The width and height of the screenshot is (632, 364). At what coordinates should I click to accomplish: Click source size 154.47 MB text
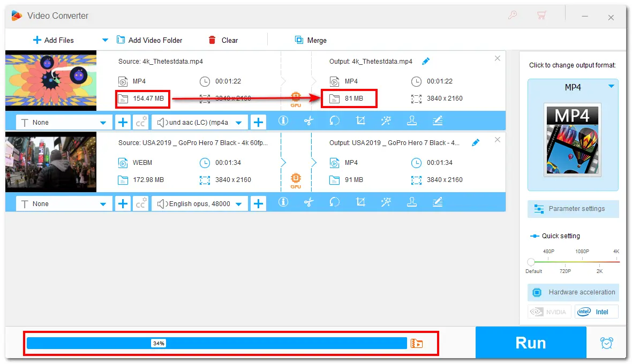click(x=148, y=98)
